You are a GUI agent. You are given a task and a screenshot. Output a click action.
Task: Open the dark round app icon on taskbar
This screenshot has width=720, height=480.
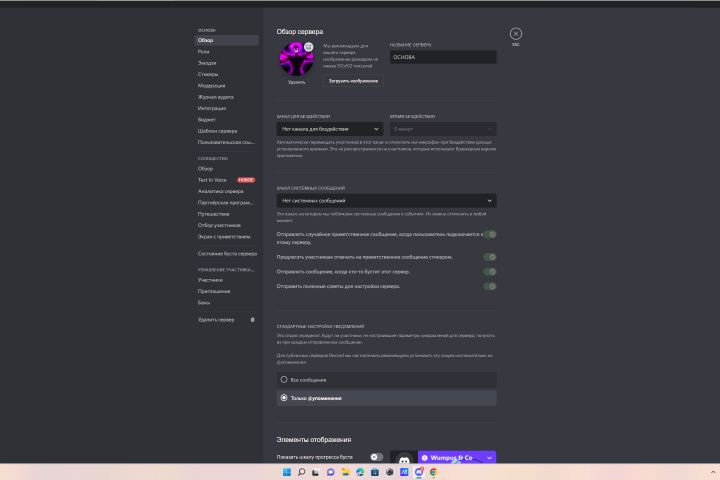[x=389, y=472]
